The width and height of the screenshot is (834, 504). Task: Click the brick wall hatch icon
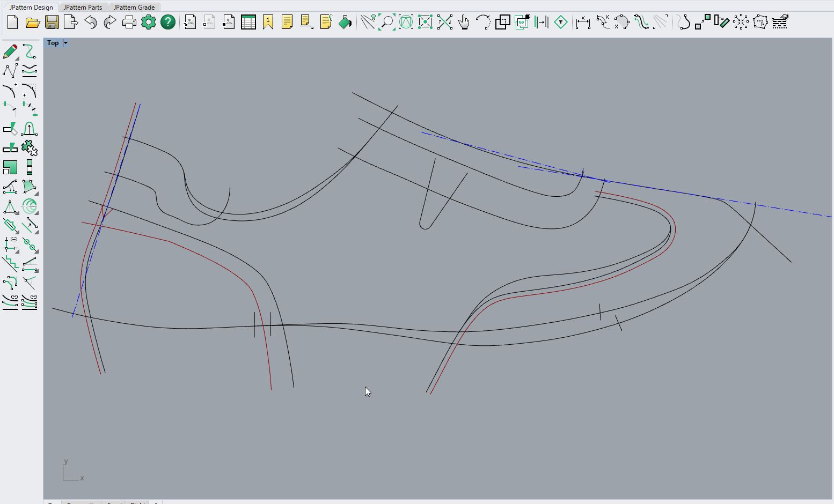780,23
